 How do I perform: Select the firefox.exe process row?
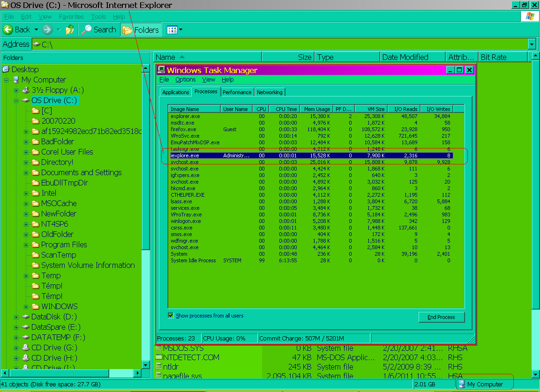tap(311, 129)
